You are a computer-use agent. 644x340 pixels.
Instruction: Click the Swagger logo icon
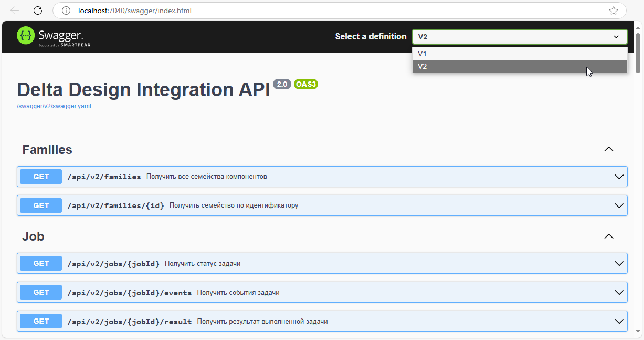[26, 36]
